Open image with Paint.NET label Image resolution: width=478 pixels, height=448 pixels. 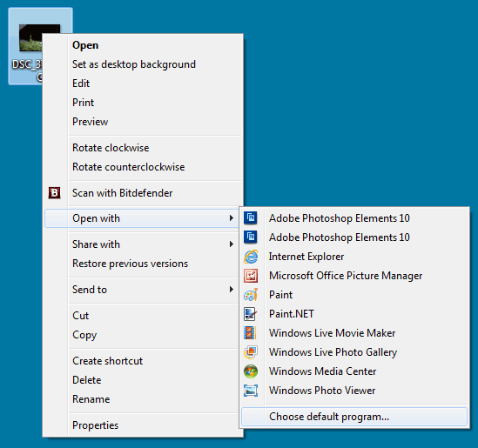[x=292, y=314]
